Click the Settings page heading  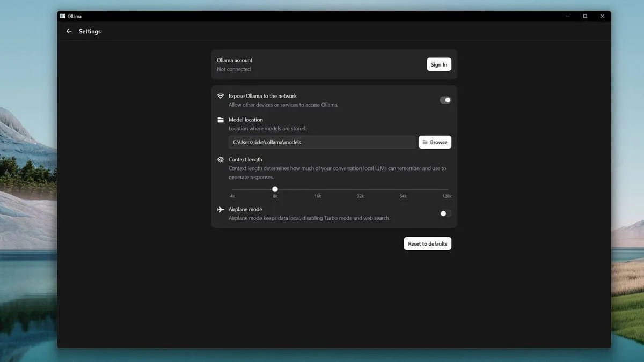[x=90, y=31]
